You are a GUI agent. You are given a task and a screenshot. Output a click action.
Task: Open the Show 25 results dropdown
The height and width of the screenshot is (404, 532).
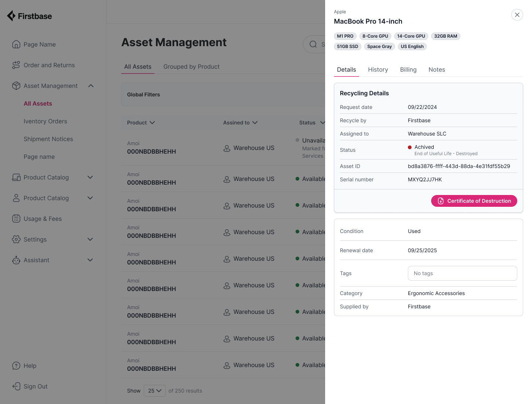tap(154, 391)
